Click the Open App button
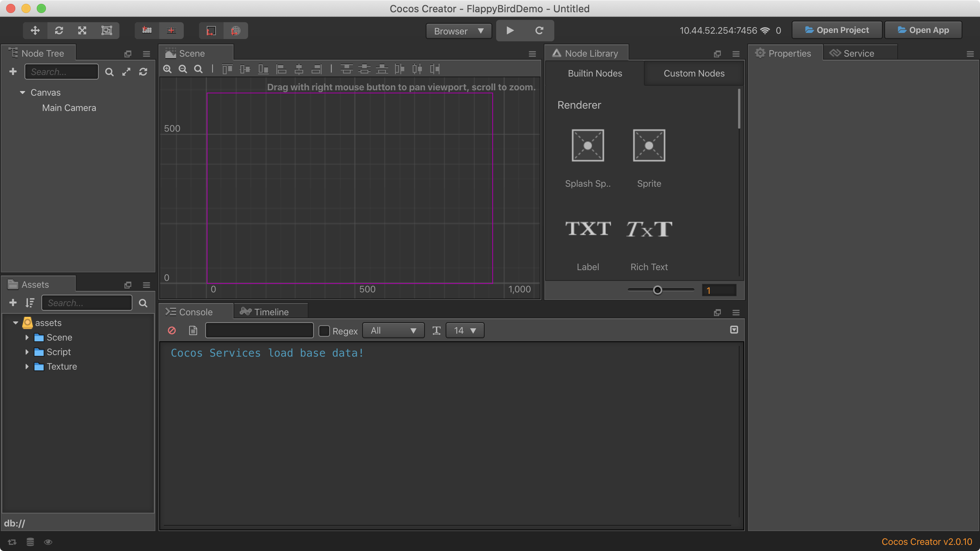The image size is (980, 551). coord(923,30)
